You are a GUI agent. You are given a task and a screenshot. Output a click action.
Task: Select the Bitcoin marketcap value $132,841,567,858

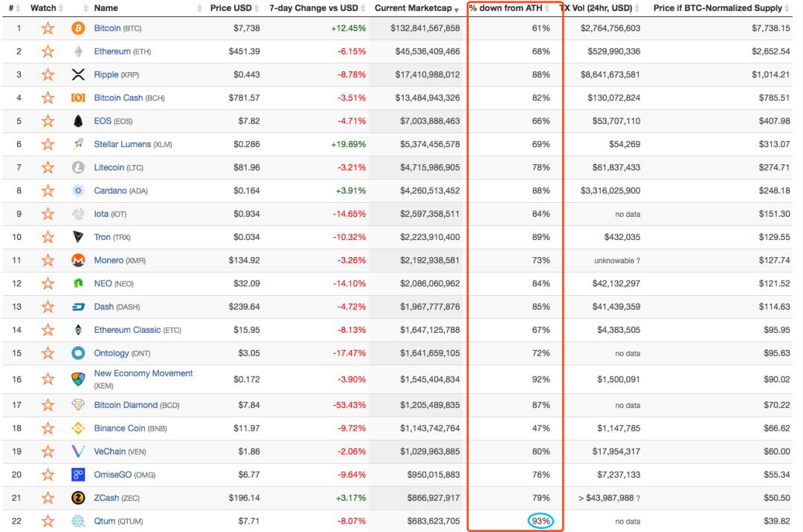(425, 28)
